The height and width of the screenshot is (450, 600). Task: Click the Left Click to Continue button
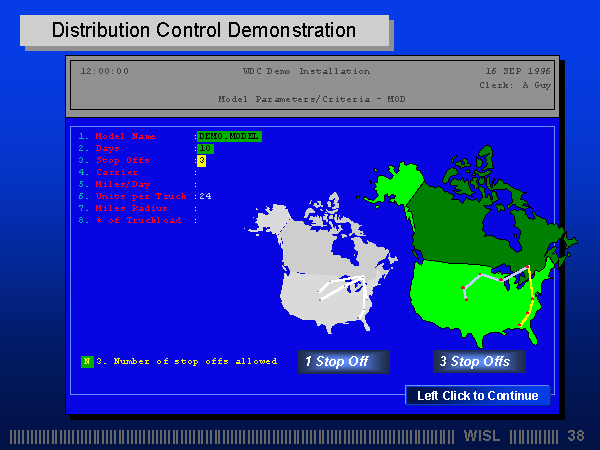[x=478, y=395]
